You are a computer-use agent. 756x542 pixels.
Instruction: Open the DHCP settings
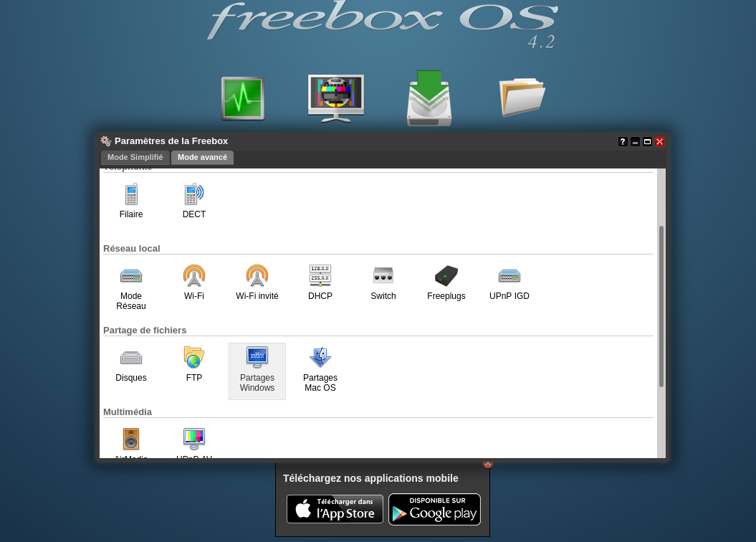pos(320,283)
